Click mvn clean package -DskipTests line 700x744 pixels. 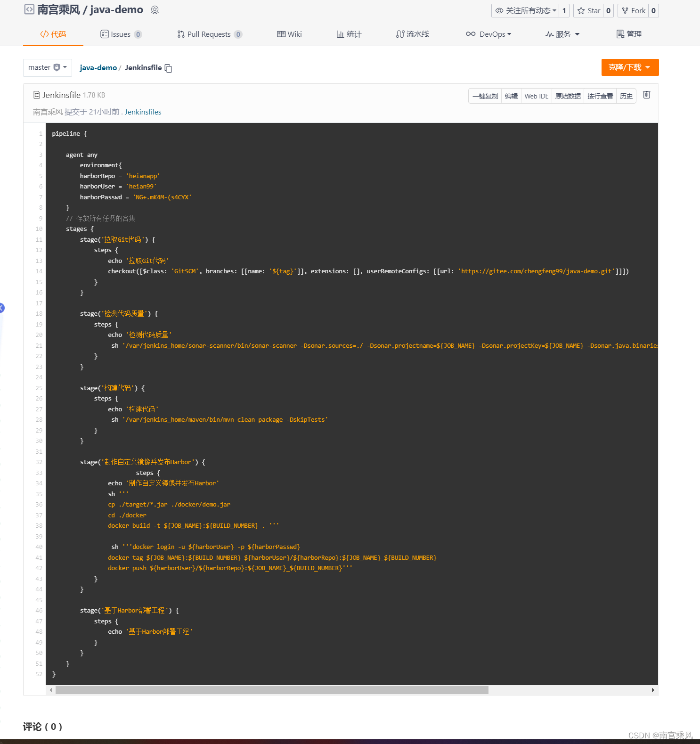220,420
